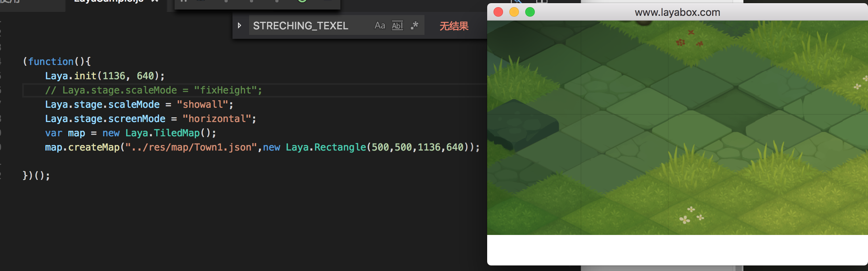The image size is (868, 271).
Task: Expand the replace field using the find widget arrow
Action: [x=240, y=25]
